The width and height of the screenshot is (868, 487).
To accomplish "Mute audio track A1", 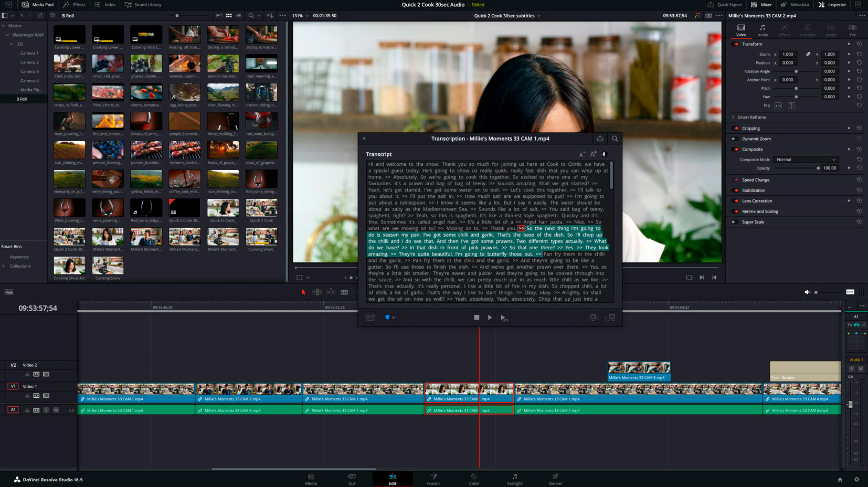I will [x=56, y=410].
